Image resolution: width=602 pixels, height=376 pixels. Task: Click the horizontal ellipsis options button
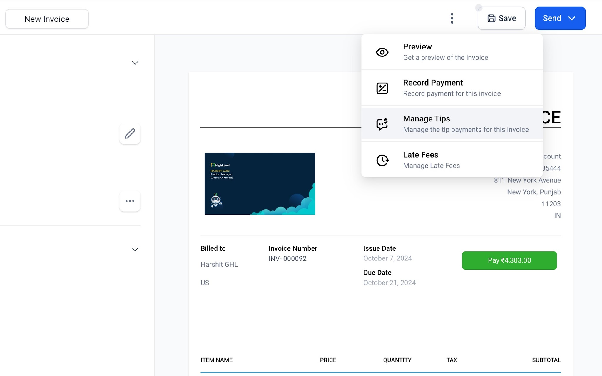[130, 201]
